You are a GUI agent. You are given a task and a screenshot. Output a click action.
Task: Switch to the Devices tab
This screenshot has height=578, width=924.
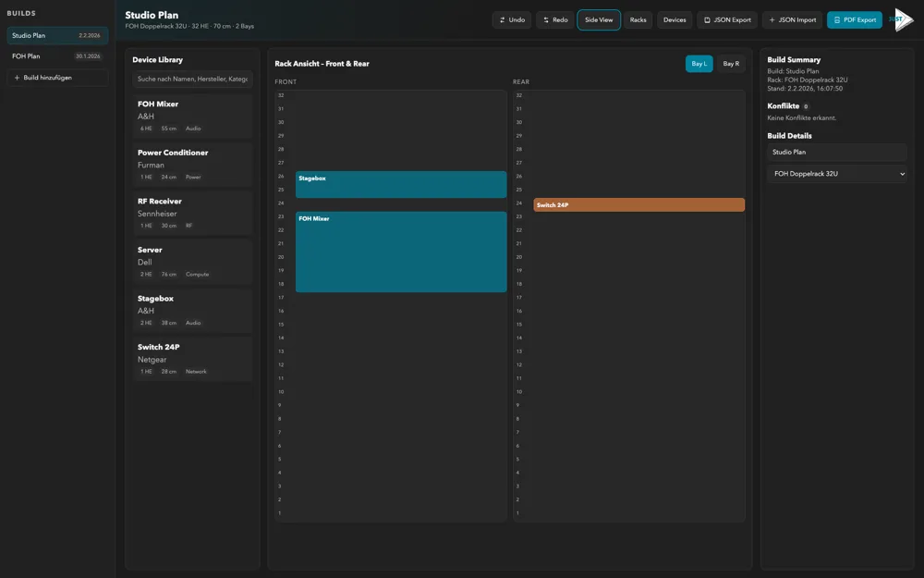(675, 18)
